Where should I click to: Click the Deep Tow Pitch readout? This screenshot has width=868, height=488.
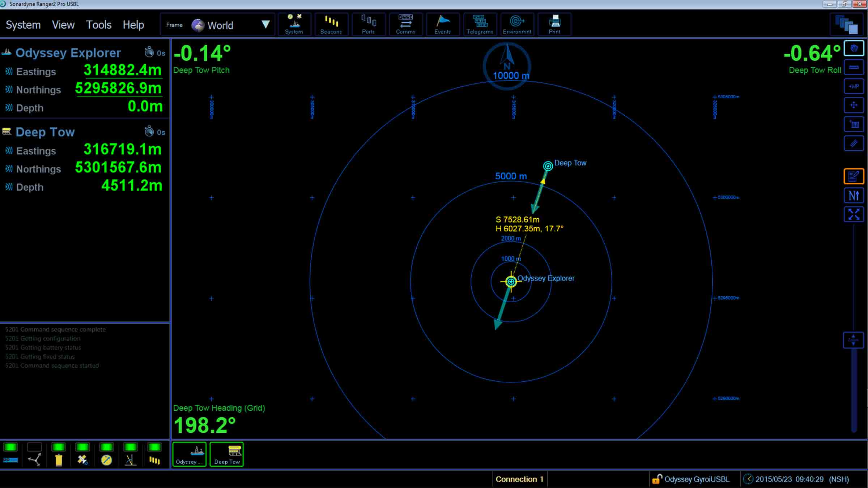coord(202,59)
